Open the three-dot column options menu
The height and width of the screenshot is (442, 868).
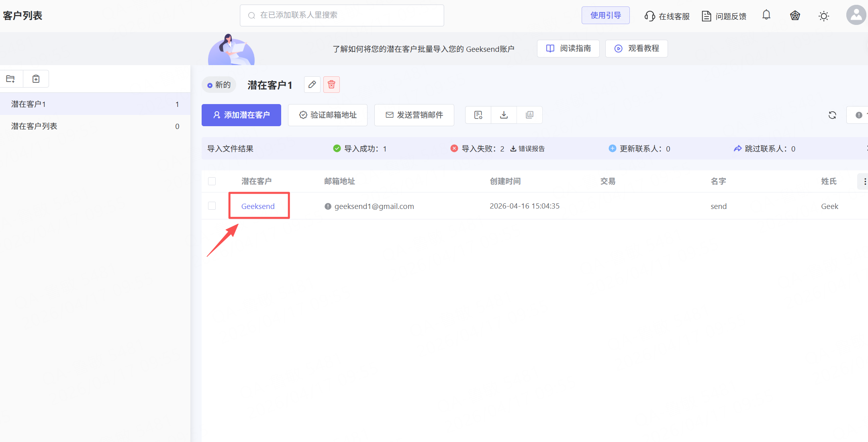864,182
